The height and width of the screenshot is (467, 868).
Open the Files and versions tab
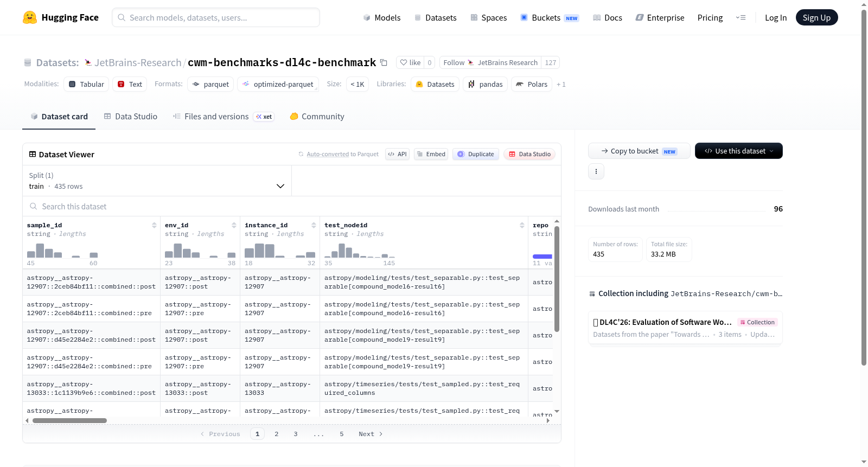224,116
